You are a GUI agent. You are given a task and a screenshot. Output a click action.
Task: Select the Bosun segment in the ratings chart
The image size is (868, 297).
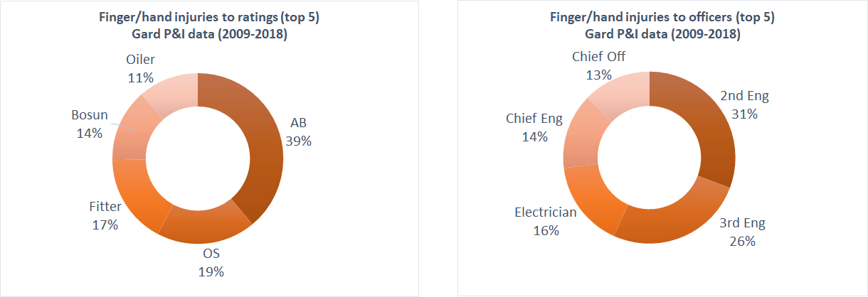coord(130,131)
